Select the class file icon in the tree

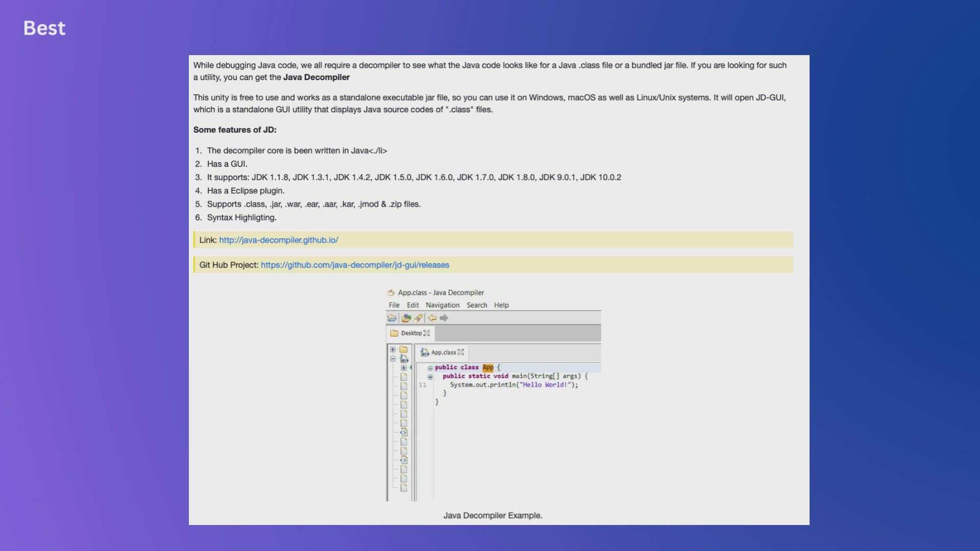click(404, 359)
